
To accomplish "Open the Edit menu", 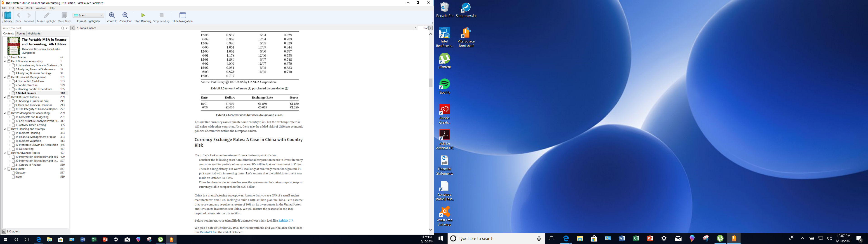I will click(x=12, y=8).
